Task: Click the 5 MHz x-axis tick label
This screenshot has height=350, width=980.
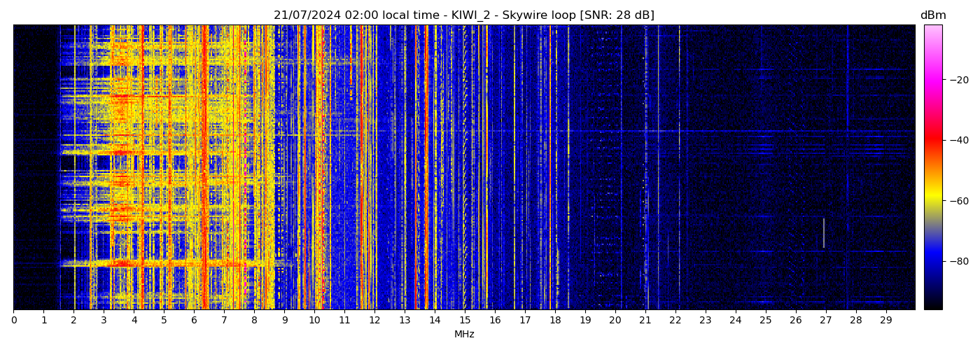Action: click(x=164, y=321)
